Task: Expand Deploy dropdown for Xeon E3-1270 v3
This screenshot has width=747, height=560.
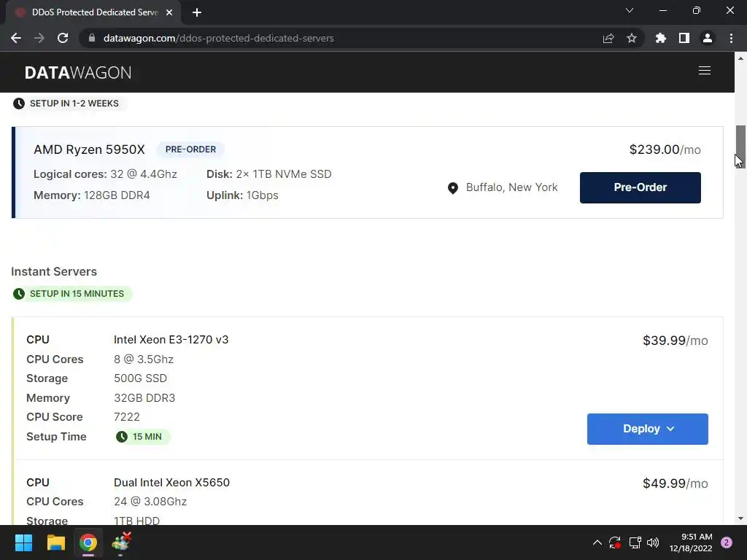Action: 648,429
